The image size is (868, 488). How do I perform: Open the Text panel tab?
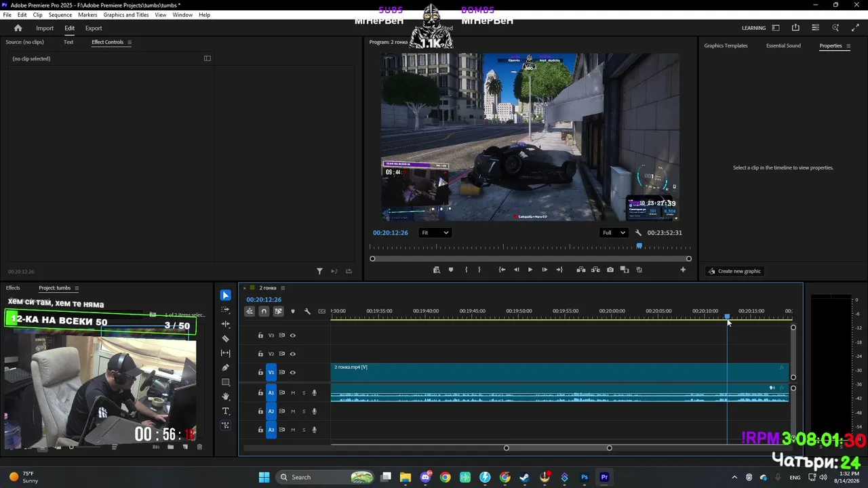[68, 42]
